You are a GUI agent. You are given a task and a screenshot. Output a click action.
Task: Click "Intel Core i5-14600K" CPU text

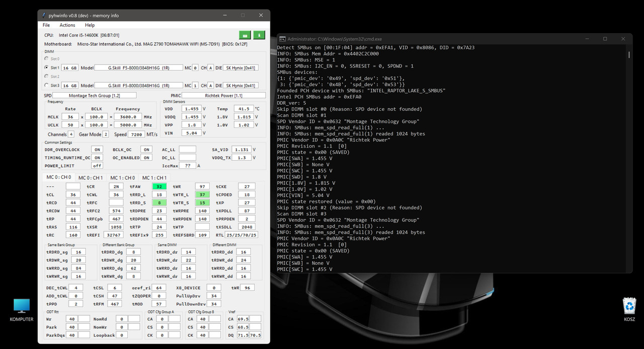[x=80, y=35]
